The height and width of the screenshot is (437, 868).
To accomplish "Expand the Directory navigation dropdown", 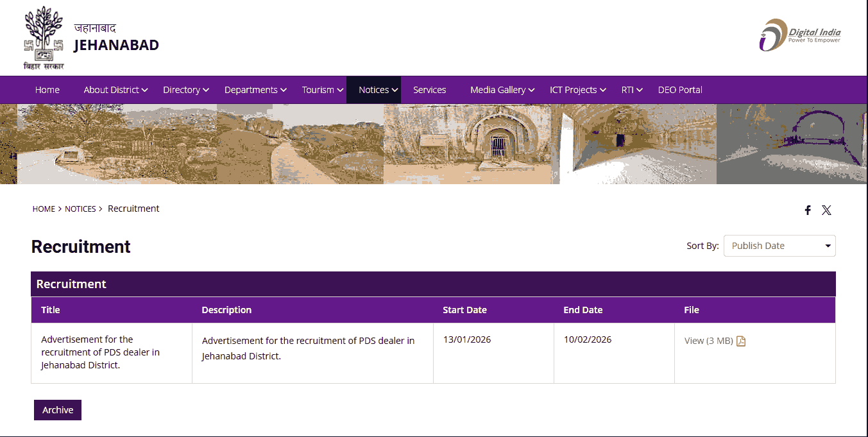I will click(x=182, y=90).
